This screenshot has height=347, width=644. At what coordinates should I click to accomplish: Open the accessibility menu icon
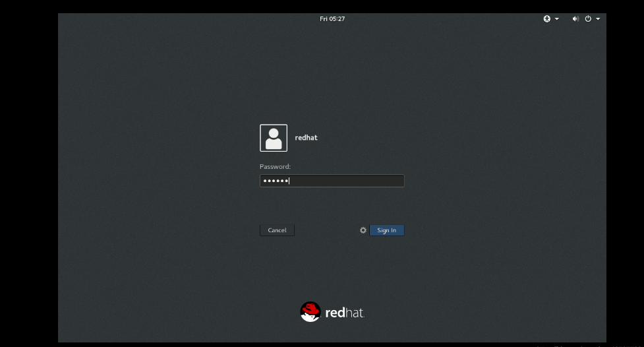coord(546,19)
